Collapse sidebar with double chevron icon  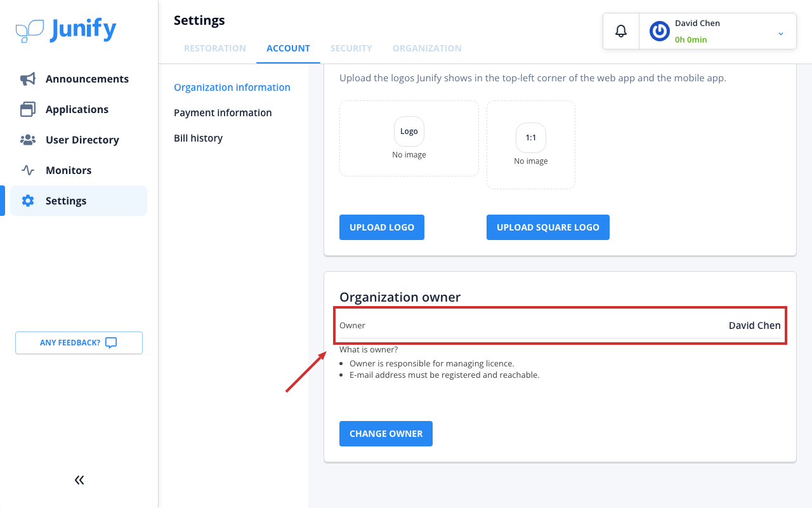point(79,480)
